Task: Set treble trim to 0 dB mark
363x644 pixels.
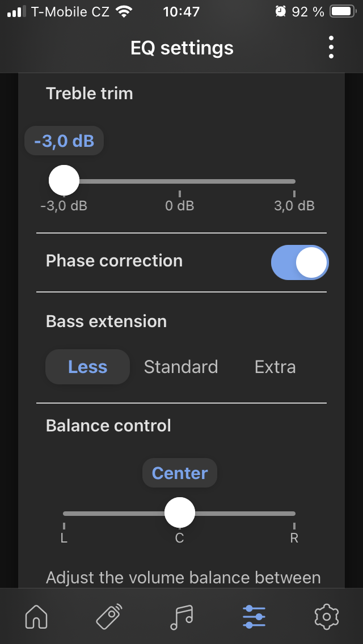Action: pyautogui.click(x=180, y=181)
